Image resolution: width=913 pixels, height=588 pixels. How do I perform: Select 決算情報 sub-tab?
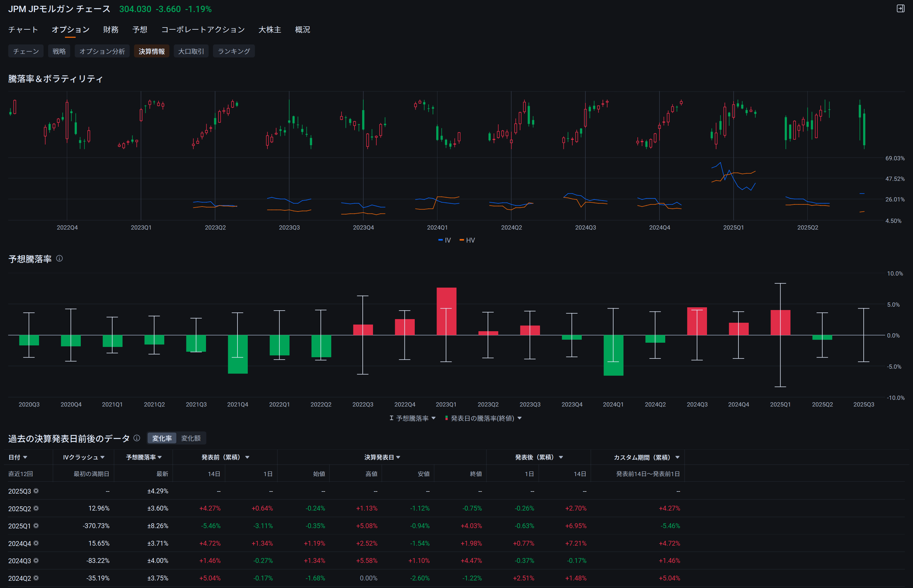pyautogui.click(x=152, y=51)
